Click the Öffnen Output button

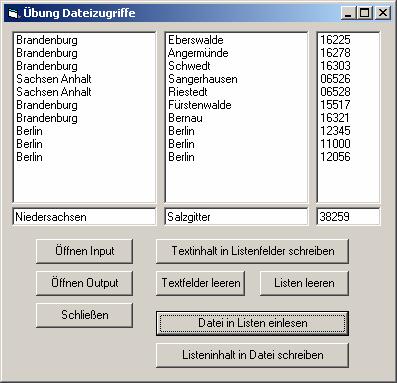click(x=84, y=283)
